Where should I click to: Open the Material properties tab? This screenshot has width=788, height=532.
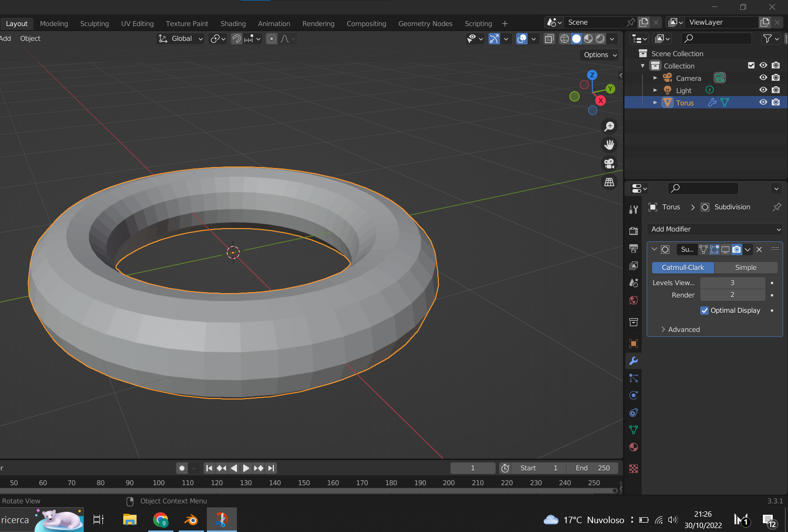[633, 447]
